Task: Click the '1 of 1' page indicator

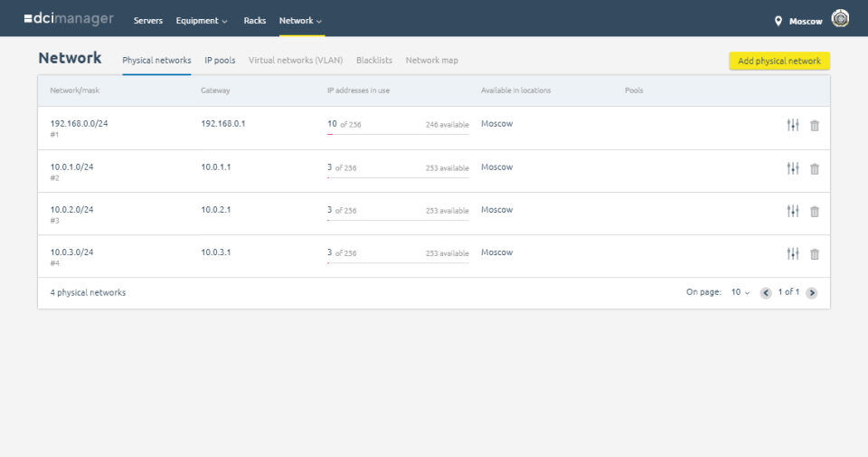Action: (788, 292)
